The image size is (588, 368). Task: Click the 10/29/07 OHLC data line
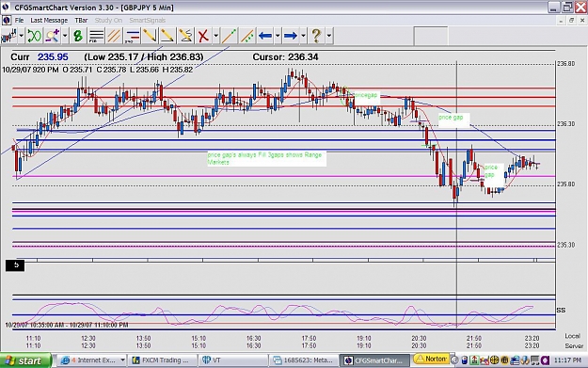coord(98,70)
